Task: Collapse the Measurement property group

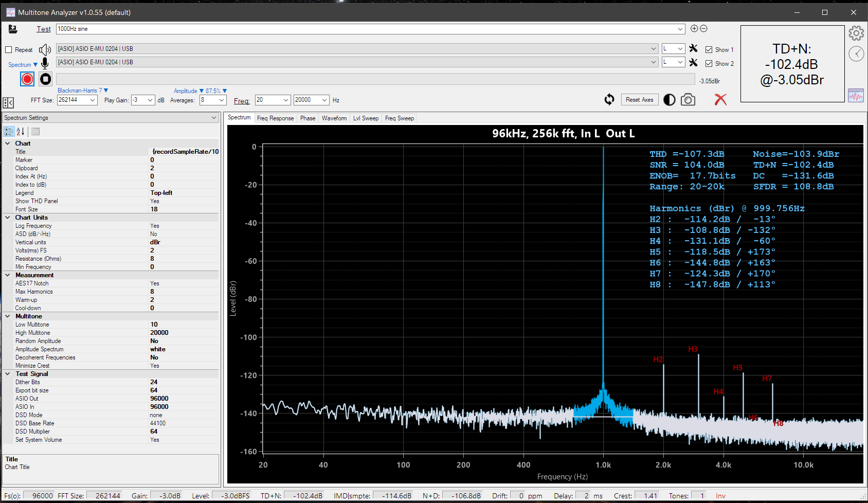Action: click(x=7, y=275)
